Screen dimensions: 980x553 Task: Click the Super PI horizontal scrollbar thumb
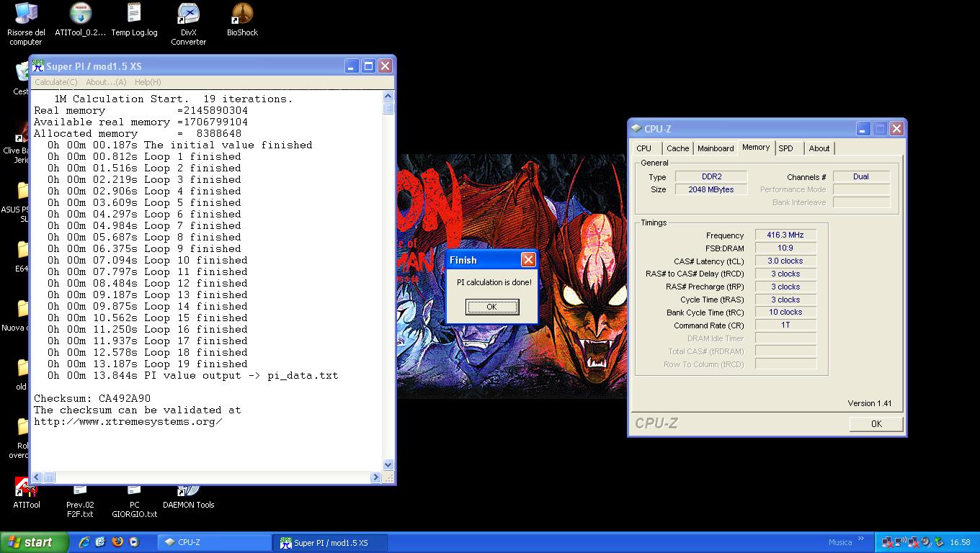pyautogui.click(x=49, y=477)
